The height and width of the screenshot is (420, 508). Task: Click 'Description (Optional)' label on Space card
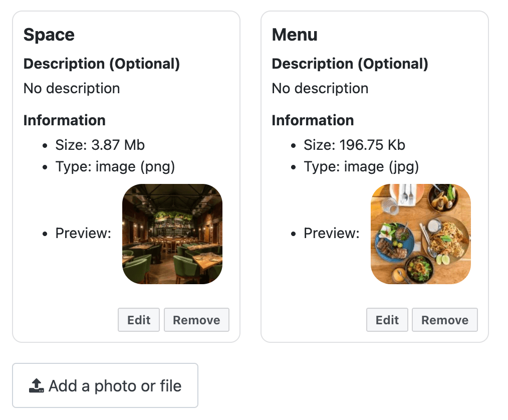[x=102, y=64]
